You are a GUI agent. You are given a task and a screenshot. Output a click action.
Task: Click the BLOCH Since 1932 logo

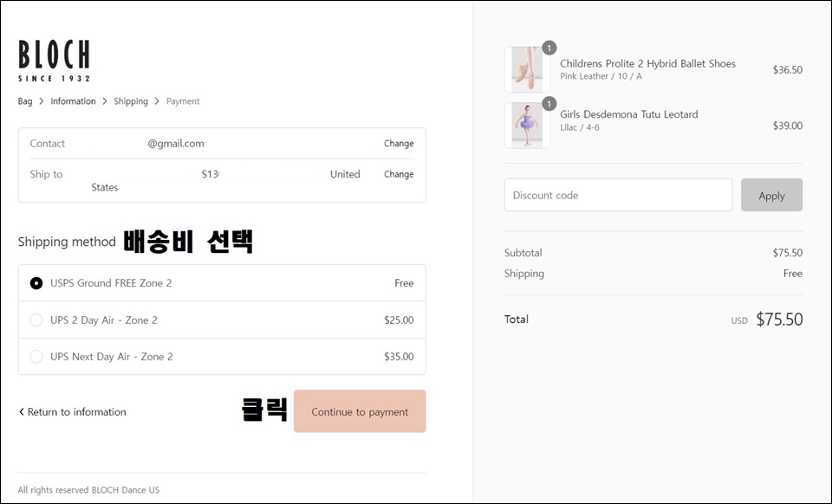tap(54, 61)
